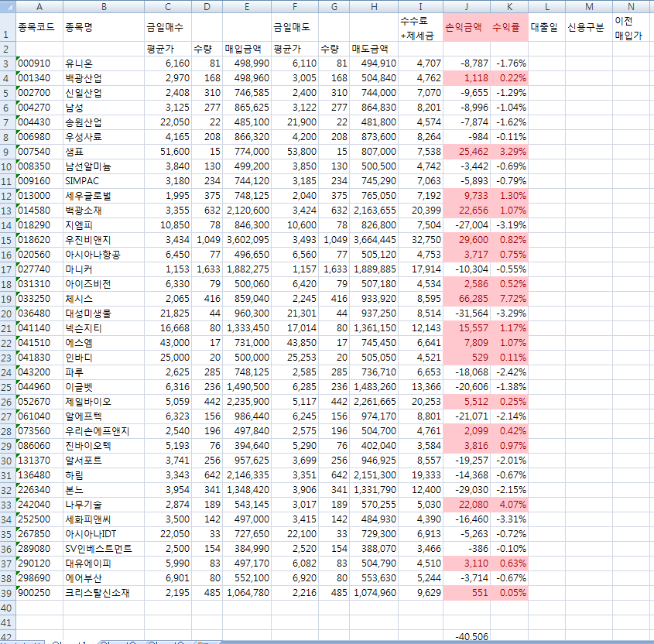
Task: Click 백광소재 purchase amount 2,120,600
Action: [247, 211]
